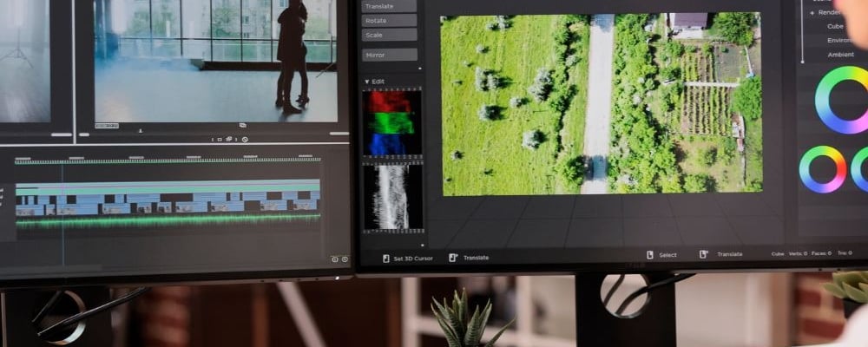This screenshot has width=868, height=347.
Task: Select the Environment entry in the scene list
Action: pyautogui.click(x=839, y=41)
